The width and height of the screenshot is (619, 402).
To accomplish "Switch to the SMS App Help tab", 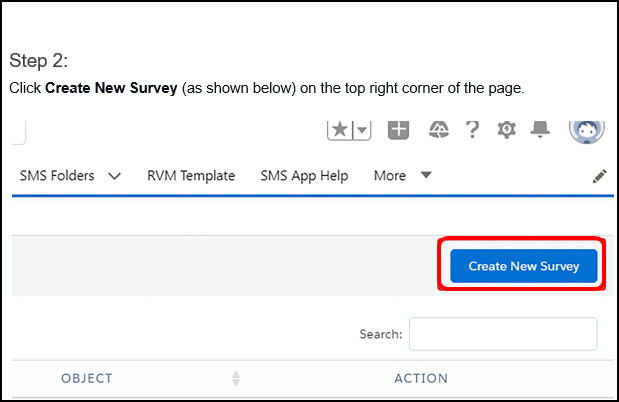I will (x=304, y=176).
